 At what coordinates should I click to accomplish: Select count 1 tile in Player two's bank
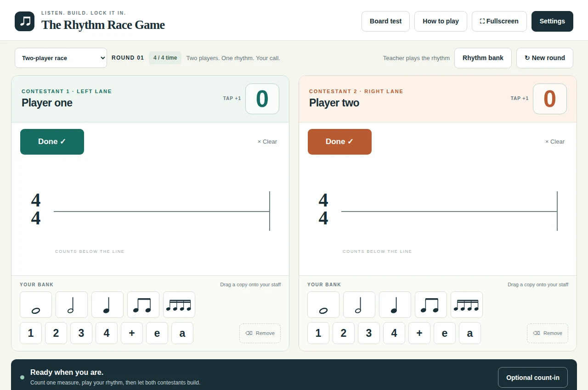click(318, 333)
